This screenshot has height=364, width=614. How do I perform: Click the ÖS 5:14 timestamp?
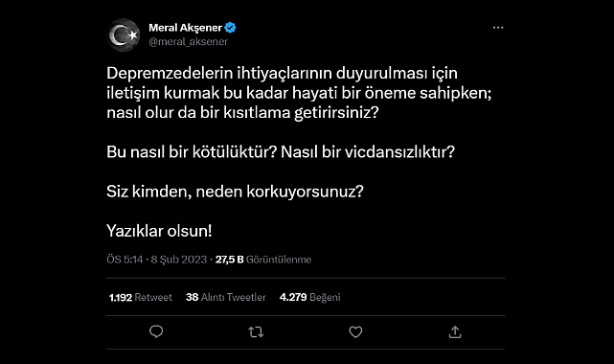125,260
